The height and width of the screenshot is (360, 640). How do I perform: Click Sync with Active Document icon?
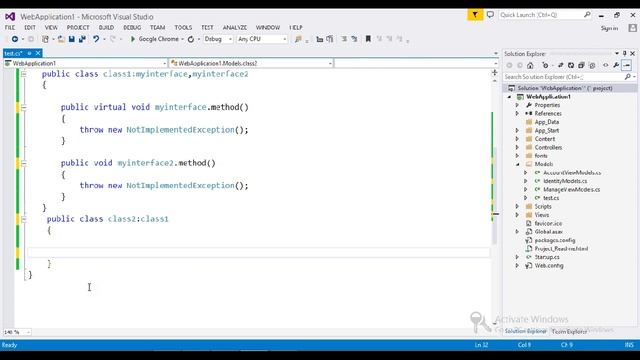560,65
